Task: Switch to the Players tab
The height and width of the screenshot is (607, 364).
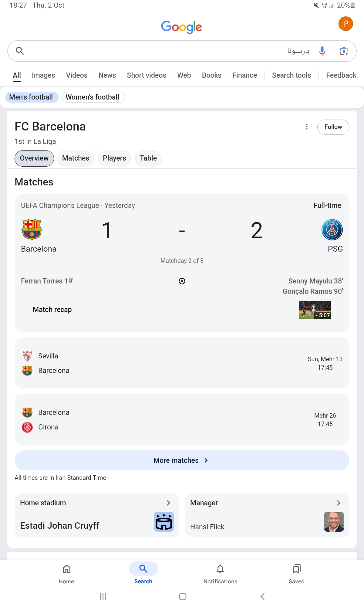Action: pyautogui.click(x=114, y=158)
